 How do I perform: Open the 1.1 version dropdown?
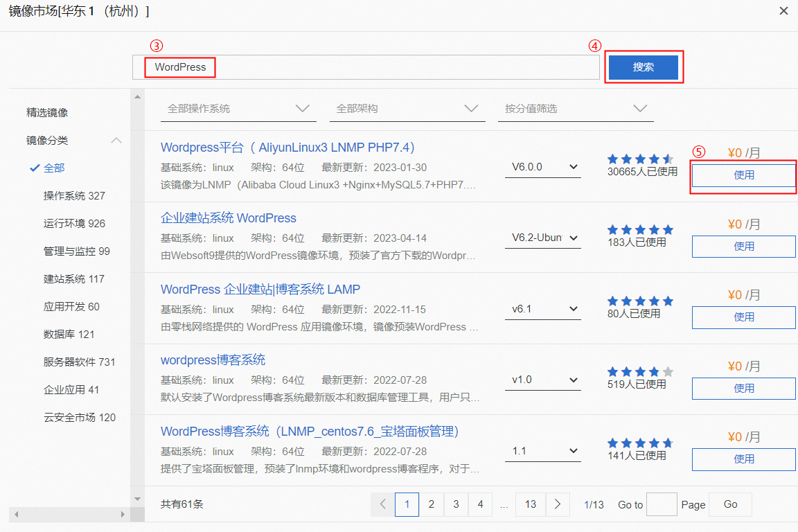point(542,451)
